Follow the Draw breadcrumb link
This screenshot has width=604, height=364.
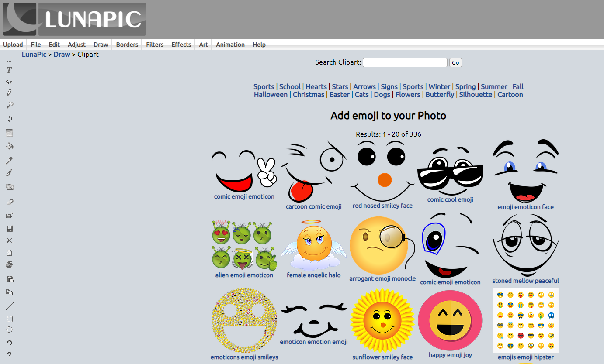[x=62, y=55]
